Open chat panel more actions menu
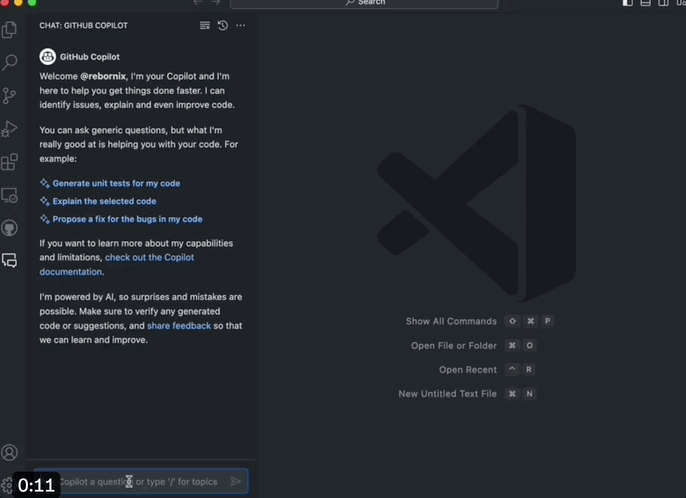This screenshot has height=498, width=686. tap(241, 25)
